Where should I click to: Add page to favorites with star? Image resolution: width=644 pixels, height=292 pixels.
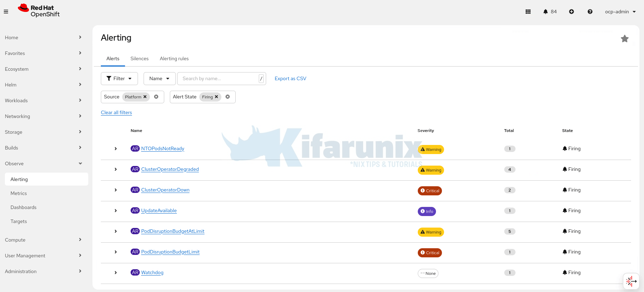click(624, 39)
